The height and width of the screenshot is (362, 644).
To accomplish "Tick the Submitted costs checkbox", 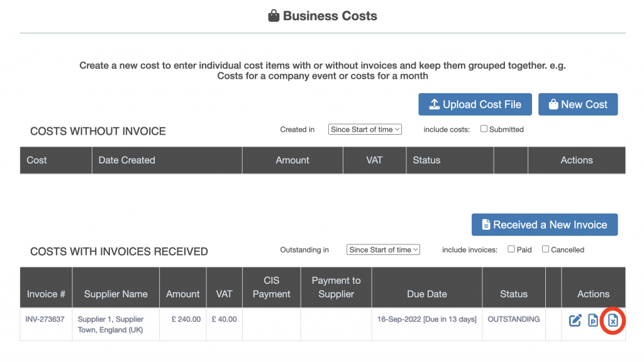I will tap(484, 129).
